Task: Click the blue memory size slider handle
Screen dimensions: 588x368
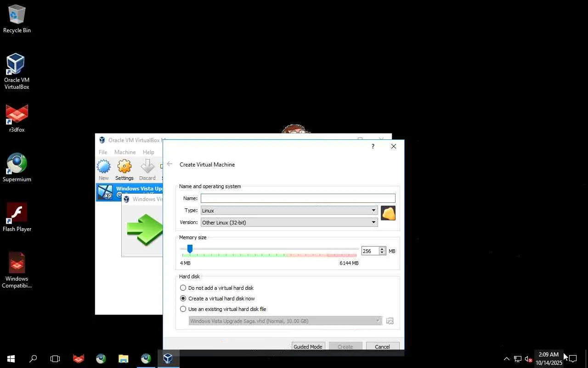Action: point(190,249)
